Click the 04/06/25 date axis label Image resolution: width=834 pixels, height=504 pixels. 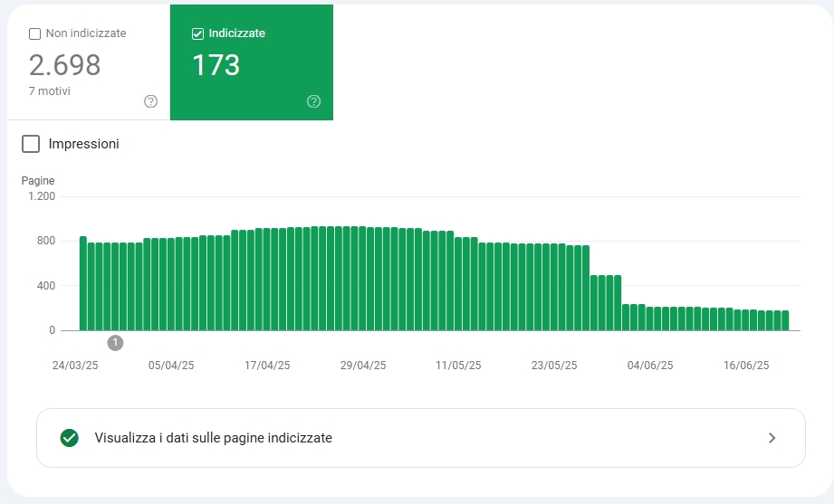650,366
